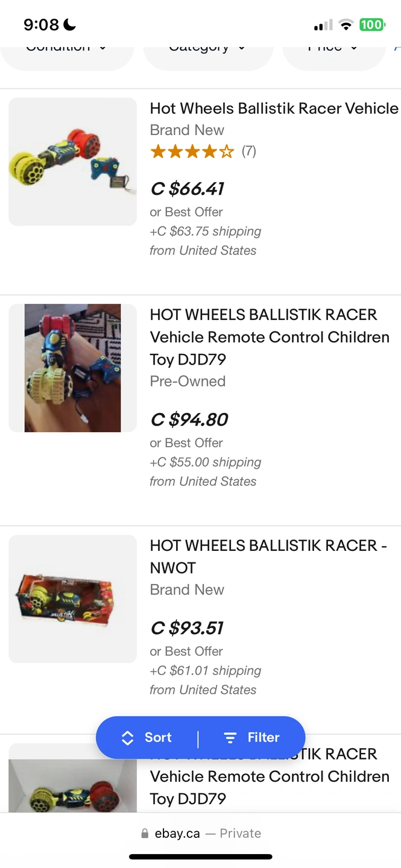Click the Filter button label
The width and height of the screenshot is (401, 868).
(x=264, y=737)
